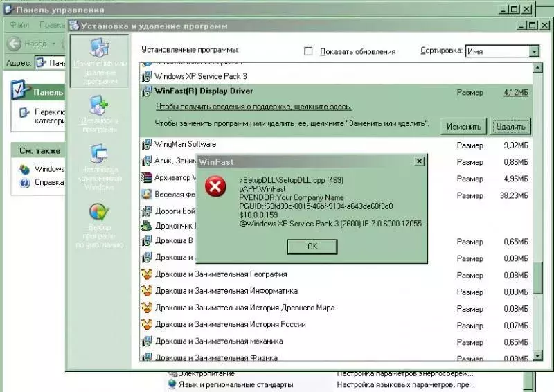Click 9,32МБ size value for WingMan
The height and width of the screenshot is (392, 554).
tap(516, 145)
